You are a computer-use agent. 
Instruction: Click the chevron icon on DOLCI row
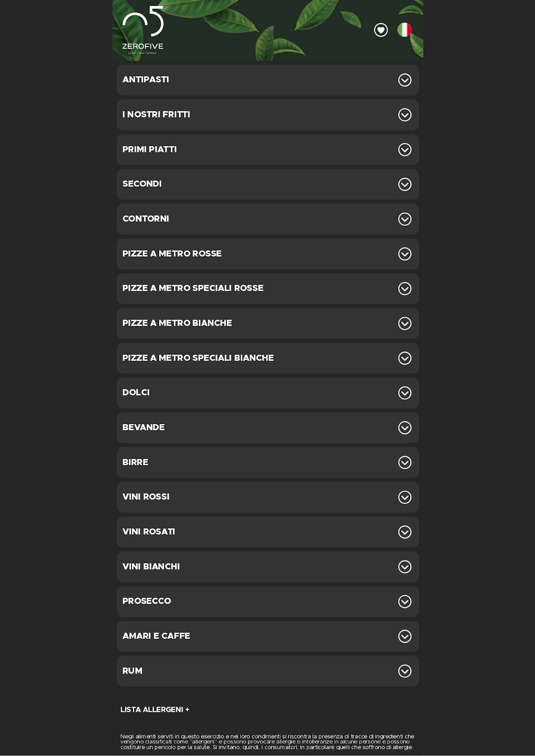(x=404, y=393)
